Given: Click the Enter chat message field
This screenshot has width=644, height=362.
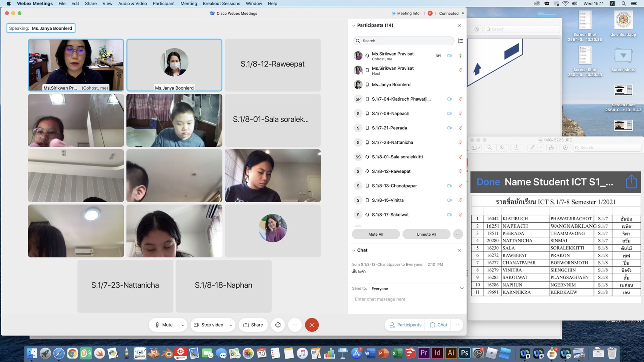Looking at the screenshot, I should click(407, 299).
